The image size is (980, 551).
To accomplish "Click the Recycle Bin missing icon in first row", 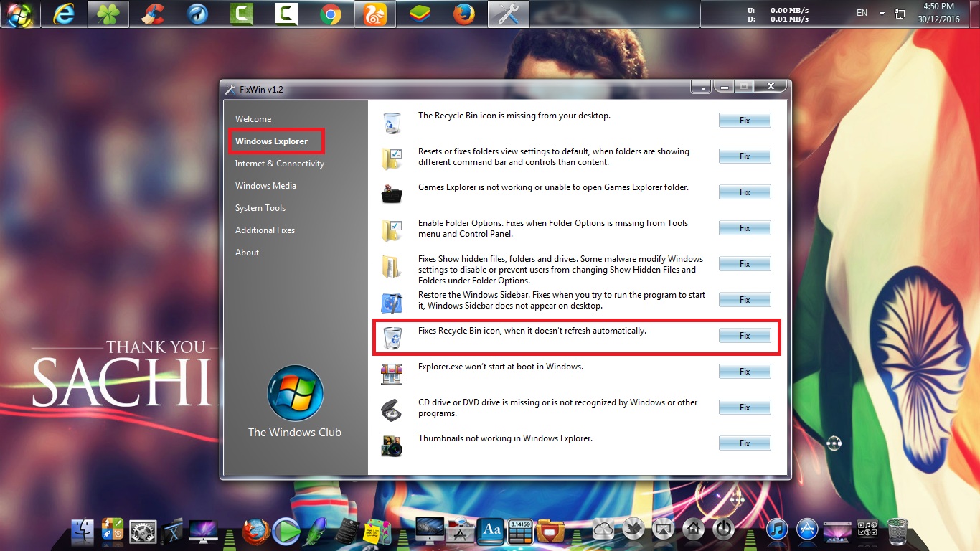I will point(392,123).
